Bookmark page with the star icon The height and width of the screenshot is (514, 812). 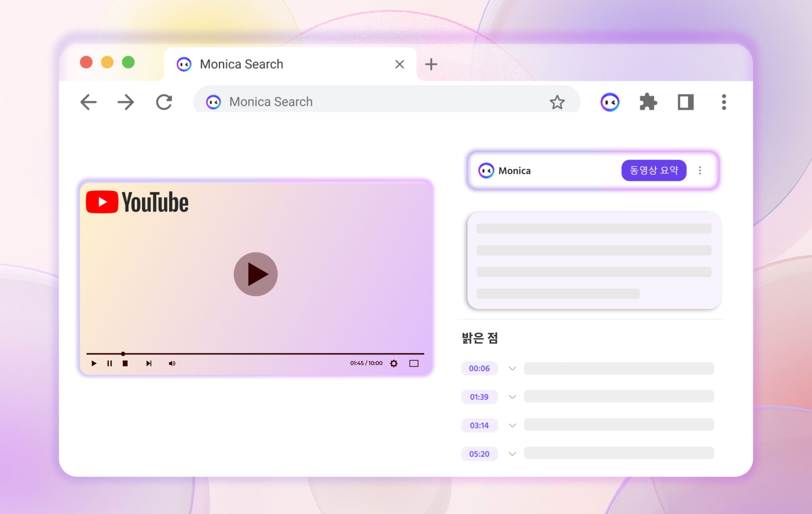pos(557,102)
